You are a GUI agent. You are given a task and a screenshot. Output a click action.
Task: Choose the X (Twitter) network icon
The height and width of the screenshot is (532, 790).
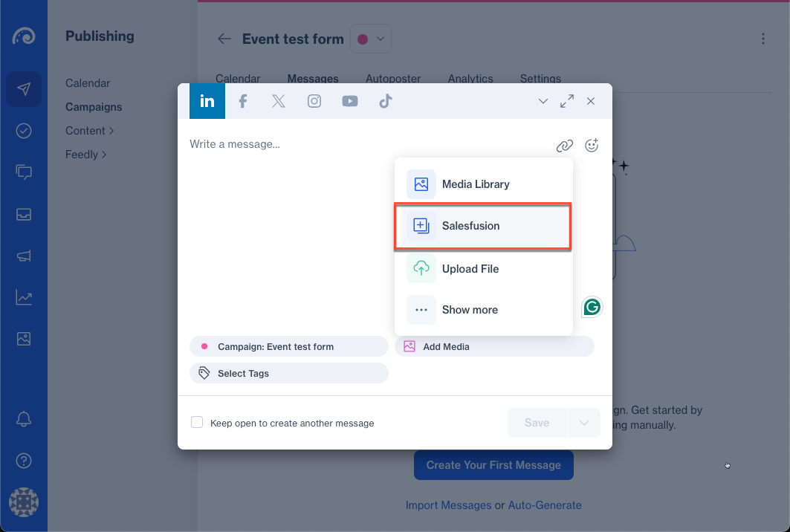click(279, 101)
